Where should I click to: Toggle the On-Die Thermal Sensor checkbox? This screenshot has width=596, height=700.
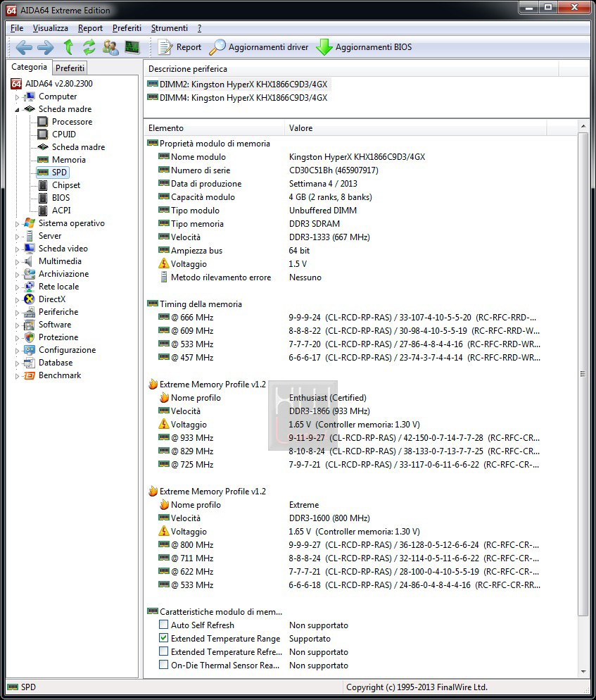[x=164, y=665]
